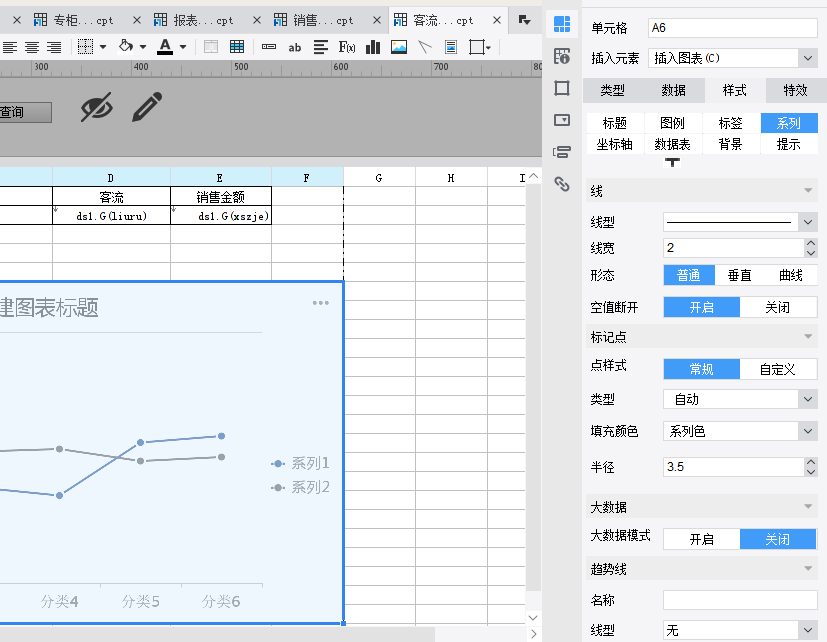Viewport: 827px width, 642px height.
Task: Click the 线宽 stepper up arrow
Action: 811,243
